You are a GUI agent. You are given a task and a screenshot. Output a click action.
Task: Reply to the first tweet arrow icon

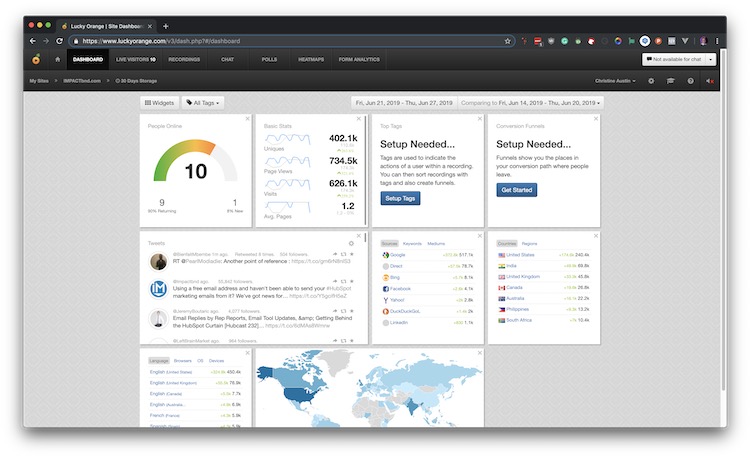(x=335, y=254)
